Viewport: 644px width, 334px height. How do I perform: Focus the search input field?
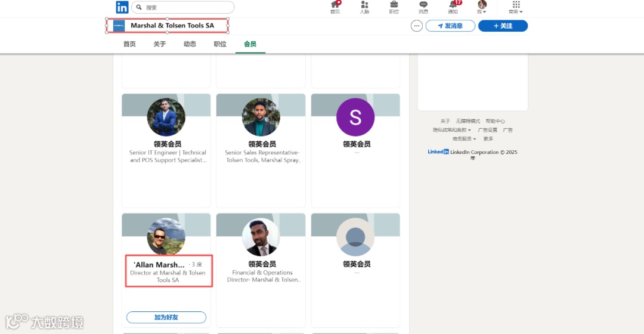coord(183,7)
